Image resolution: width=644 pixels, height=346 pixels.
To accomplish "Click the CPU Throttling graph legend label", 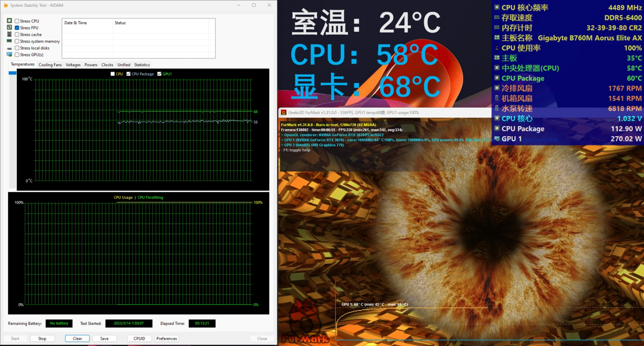I will pos(151,198).
